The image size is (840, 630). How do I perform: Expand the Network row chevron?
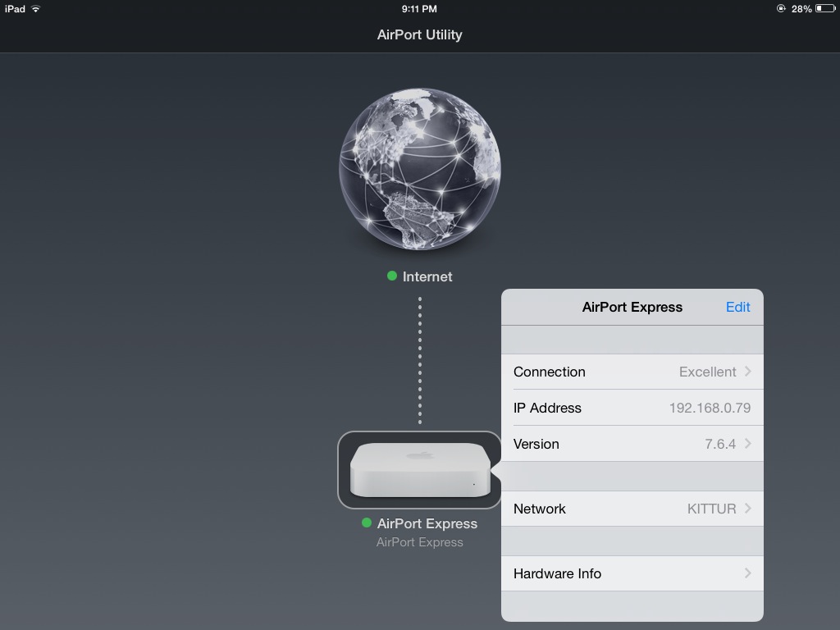click(x=747, y=509)
